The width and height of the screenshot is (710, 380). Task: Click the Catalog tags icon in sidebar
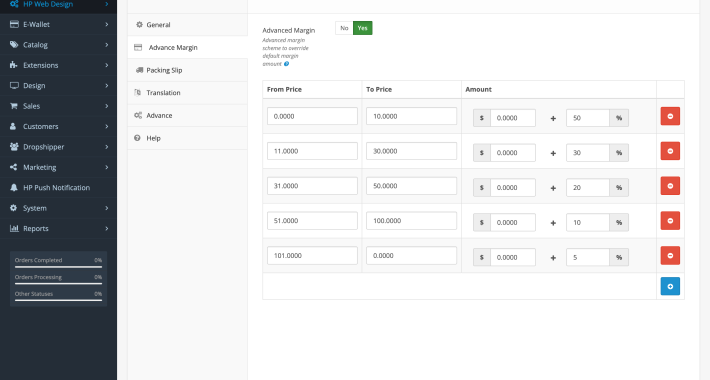pyautogui.click(x=14, y=44)
